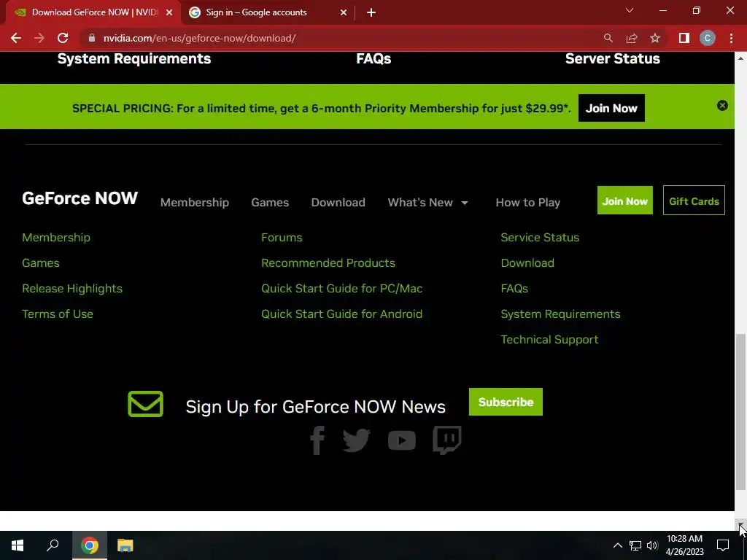The width and height of the screenshot is (747, 560).
Task: Click the green Join Now nav button
Action: pyautogui.click(x=624, y=201)
